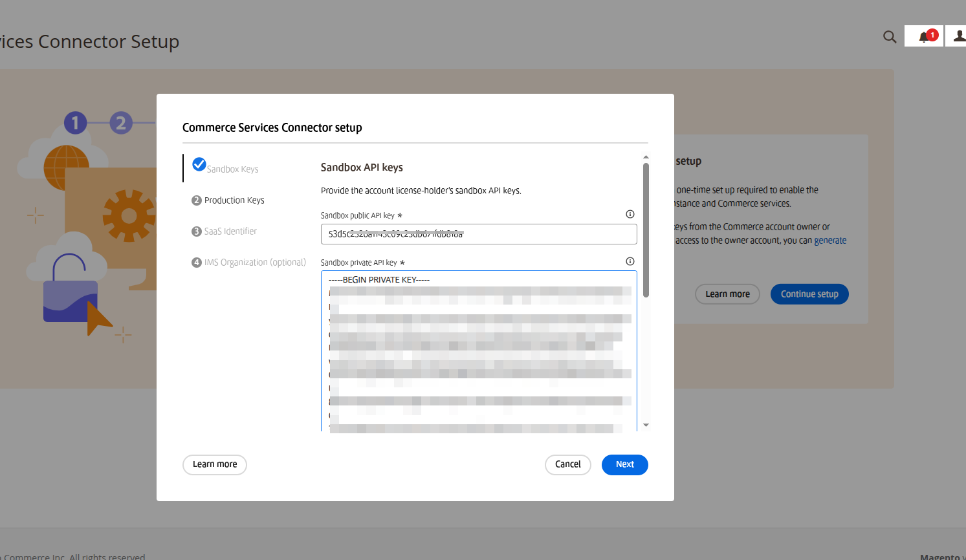Click info icon for Sandbox public API key
Viewport: 966px width, 560px height.
click(x=630, y=214)
